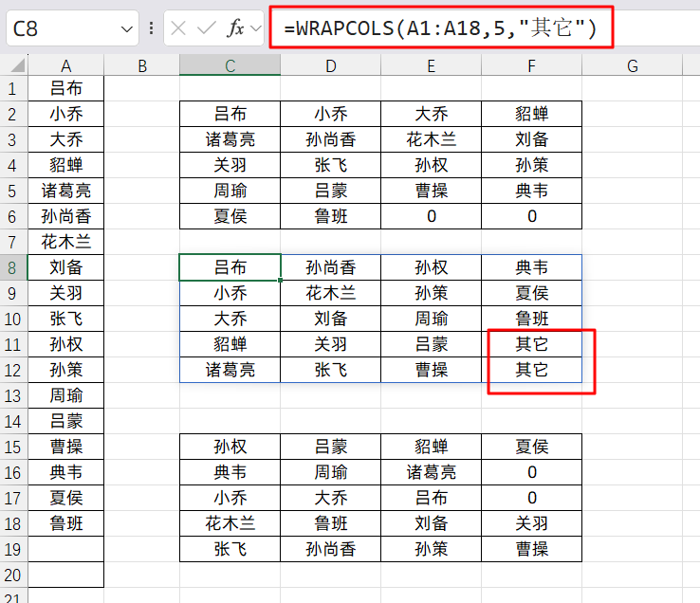Click selected cell C8 containing 吕布

point(230,267)
